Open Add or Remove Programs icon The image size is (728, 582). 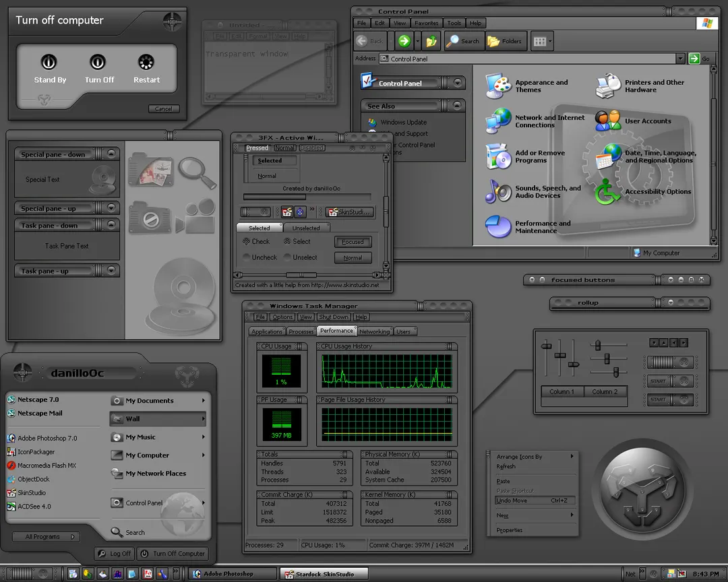point(498,156)
